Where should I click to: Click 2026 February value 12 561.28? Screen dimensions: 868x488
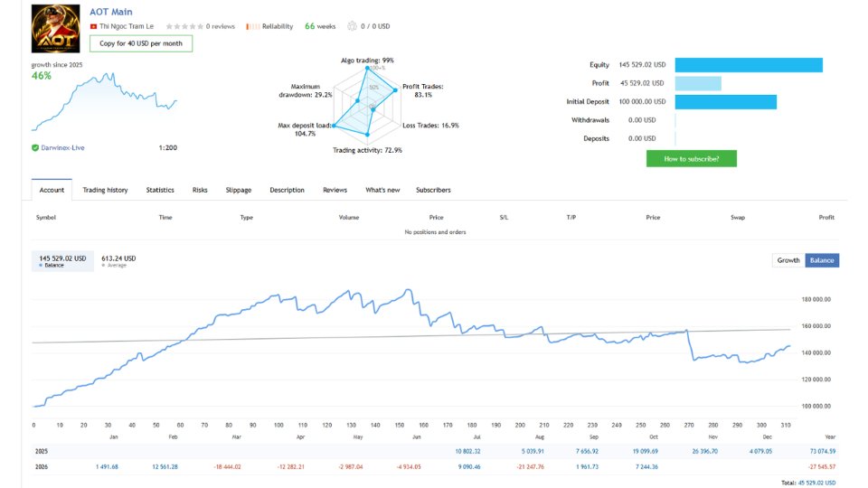coord(165,467)
